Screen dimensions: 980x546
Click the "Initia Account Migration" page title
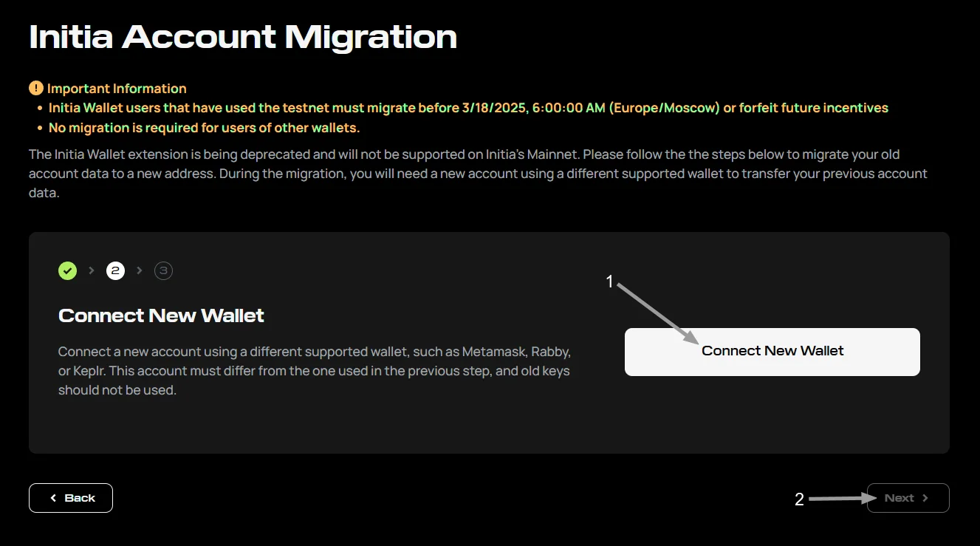tap(243, 37)
